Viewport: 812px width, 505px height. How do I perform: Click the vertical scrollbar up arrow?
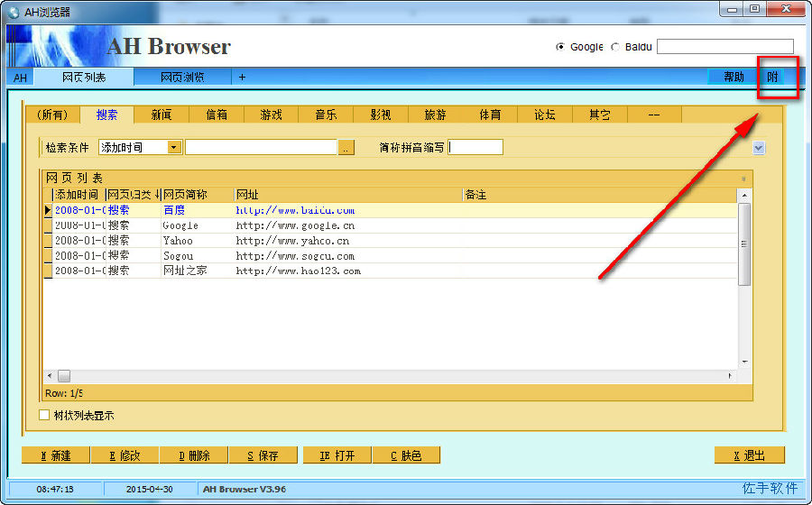pyautogui.click(x=744, y=196)
